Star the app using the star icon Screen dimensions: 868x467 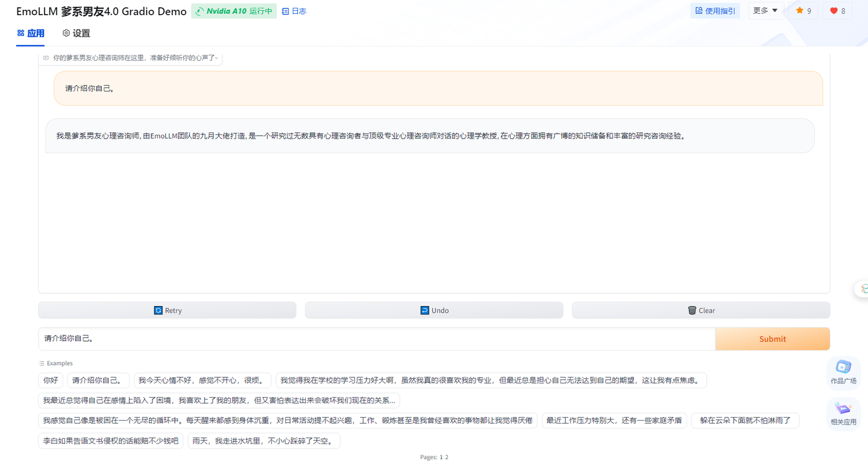(x=802, y=10)
